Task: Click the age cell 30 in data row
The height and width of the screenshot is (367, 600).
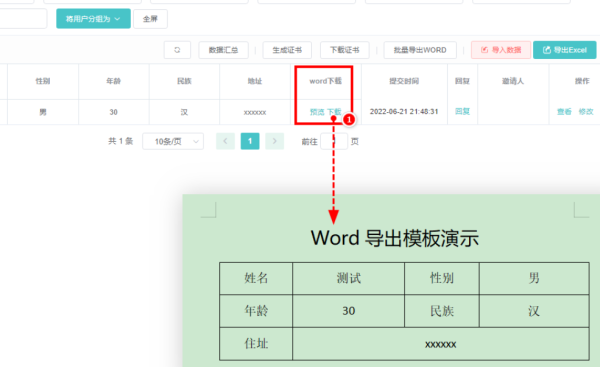Action: click(114, 112)
